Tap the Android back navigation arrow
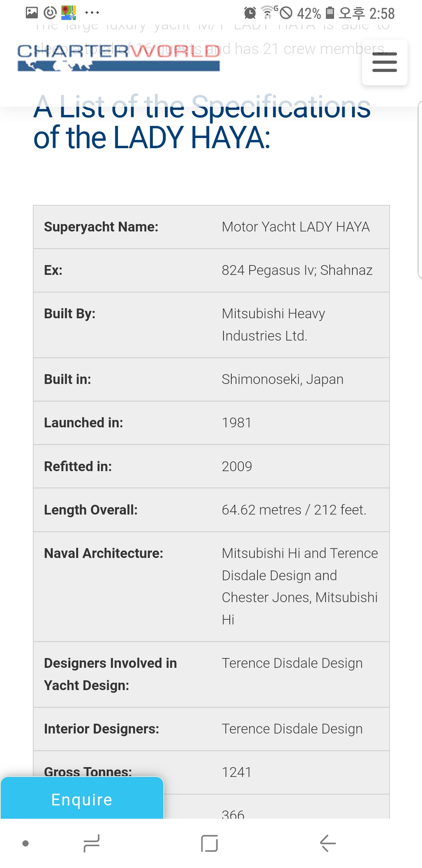422x868 pixels. [x=327, y=843]
